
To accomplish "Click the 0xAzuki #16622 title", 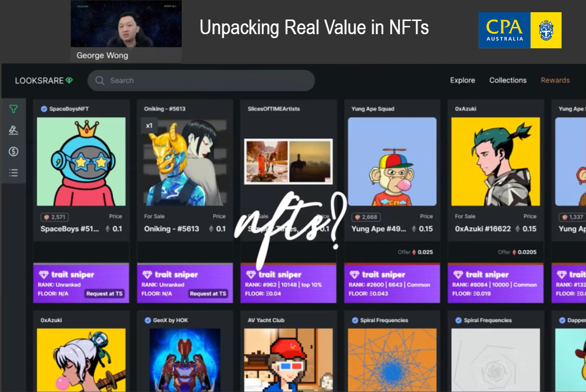I will [x=483, y=228].
